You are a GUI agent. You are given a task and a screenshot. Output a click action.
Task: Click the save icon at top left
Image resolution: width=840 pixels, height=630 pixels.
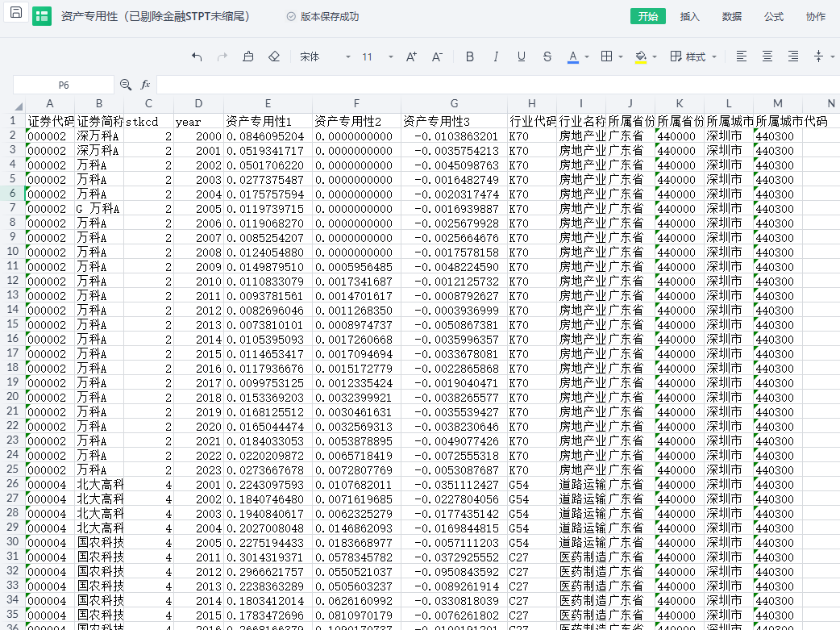15,15
